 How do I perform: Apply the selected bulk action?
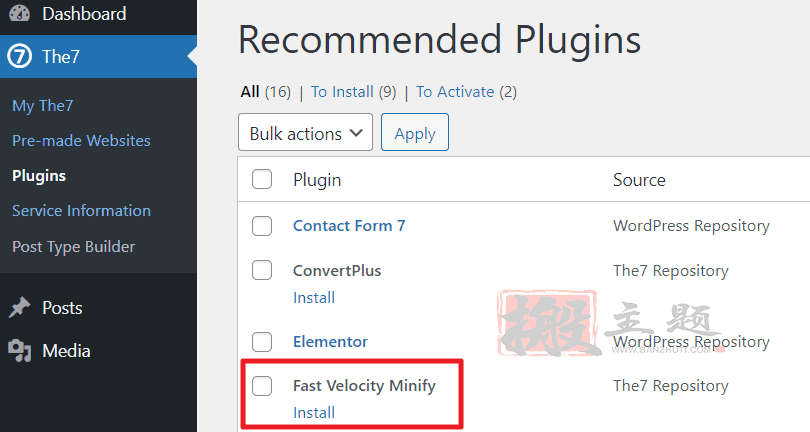pos(415,132)
